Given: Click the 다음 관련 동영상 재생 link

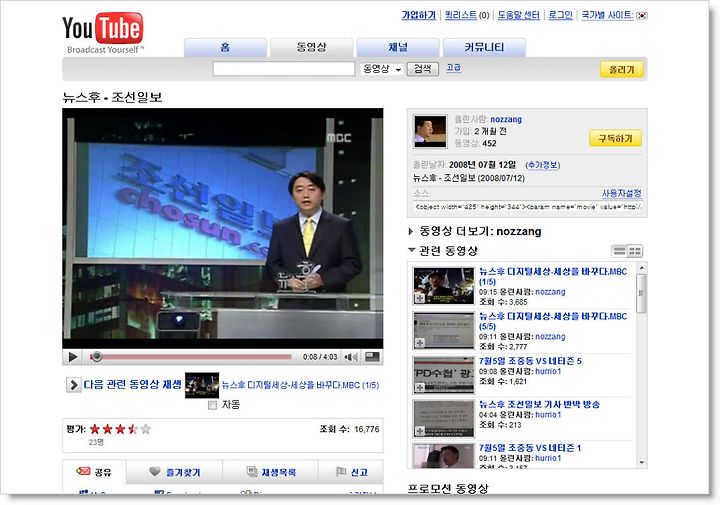Looking at the screenshot, I should [133, 385].
